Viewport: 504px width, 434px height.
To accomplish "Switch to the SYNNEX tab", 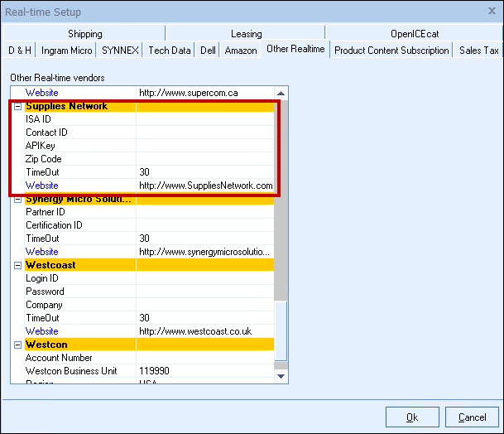I will [x=120, y=51].
